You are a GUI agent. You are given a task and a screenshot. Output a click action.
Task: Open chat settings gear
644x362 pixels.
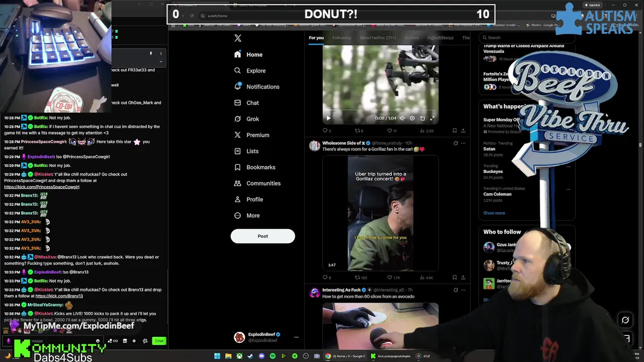coord(134,341)
